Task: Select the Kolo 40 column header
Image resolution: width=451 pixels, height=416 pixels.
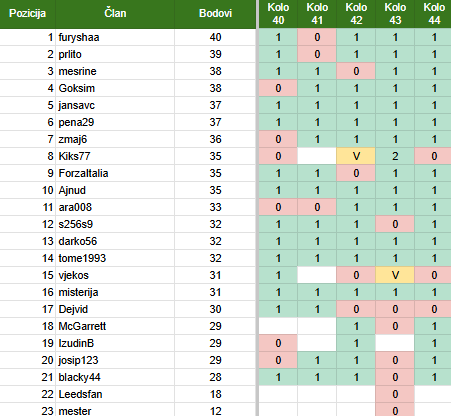Action: [x=278, y=14]
